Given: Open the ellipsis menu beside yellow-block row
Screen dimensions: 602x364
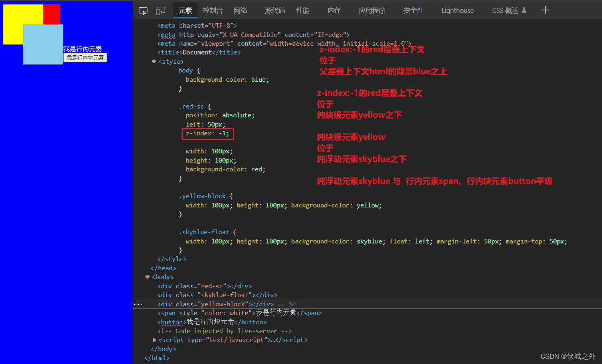Looking at the screenshot, I should 138,304.
